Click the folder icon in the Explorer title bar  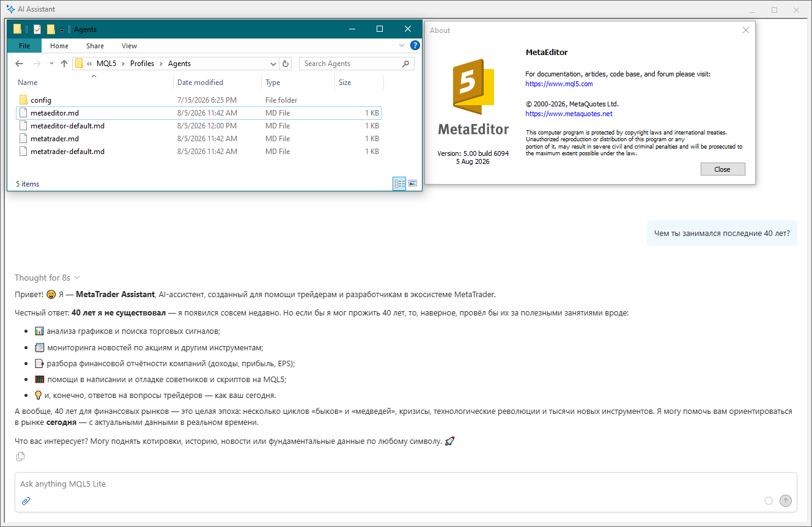pos(17,29)
